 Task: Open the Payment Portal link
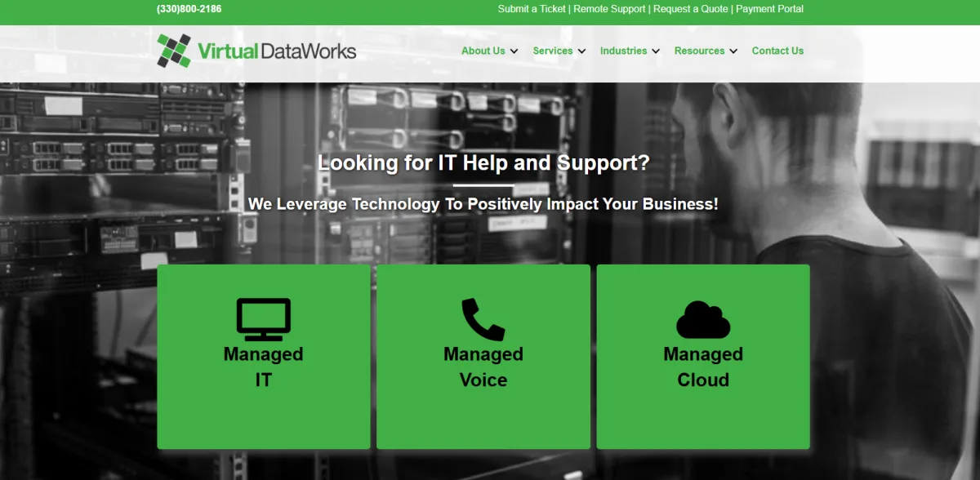770,9
